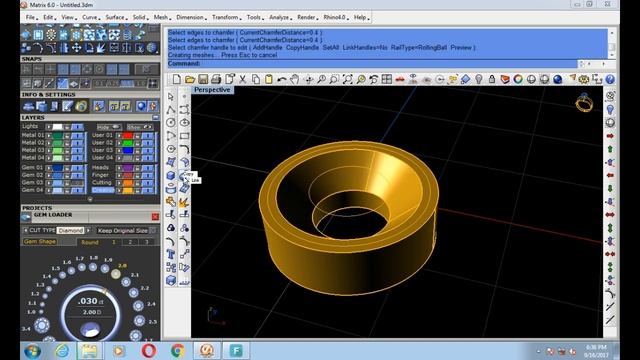The image size is (640, 360).
Task: Select the circle tool in side toolbar
Action: coord(171,122)
